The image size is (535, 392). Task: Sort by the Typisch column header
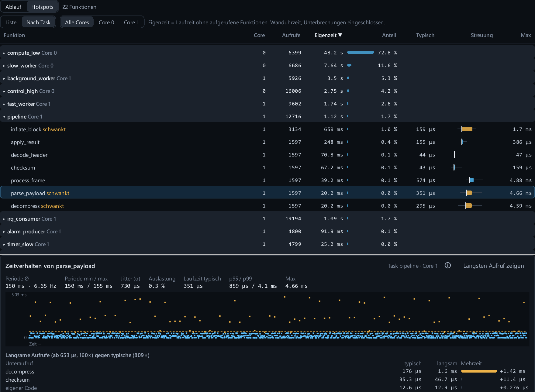pos(425,35)
